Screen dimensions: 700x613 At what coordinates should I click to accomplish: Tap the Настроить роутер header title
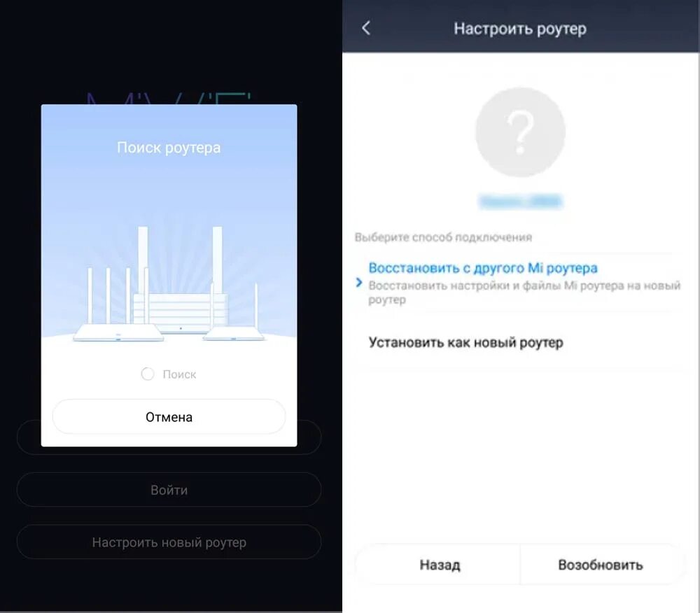point(520,29)
